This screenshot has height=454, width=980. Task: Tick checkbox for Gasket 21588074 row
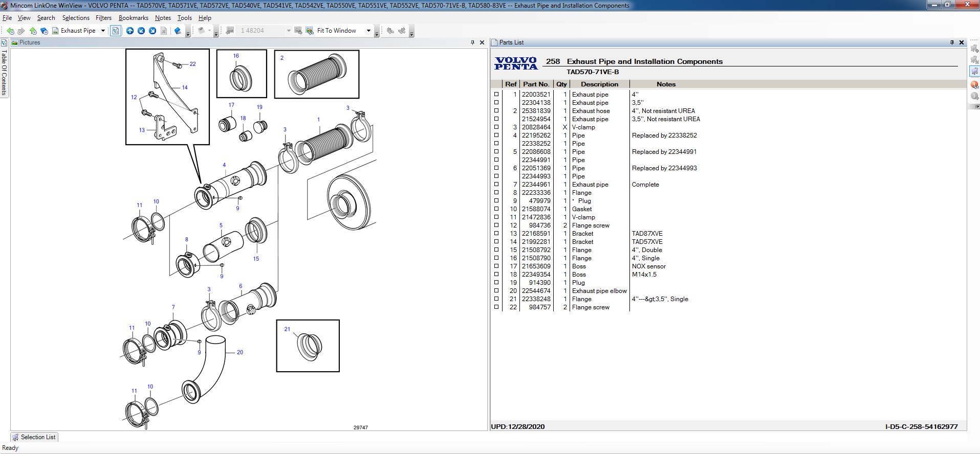click(496, 209)
